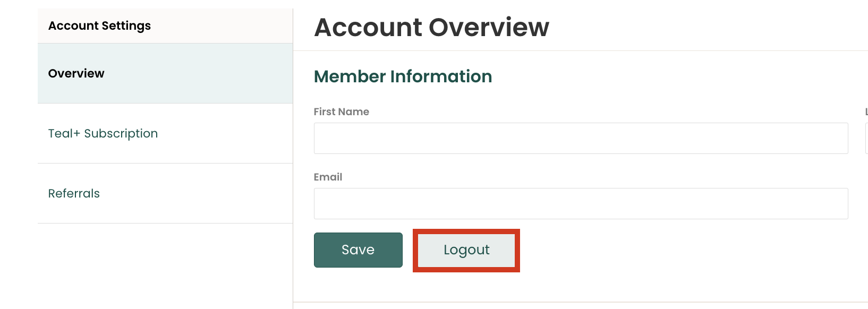
Task: Click the Member Information heading
Action: coord(403,76)
